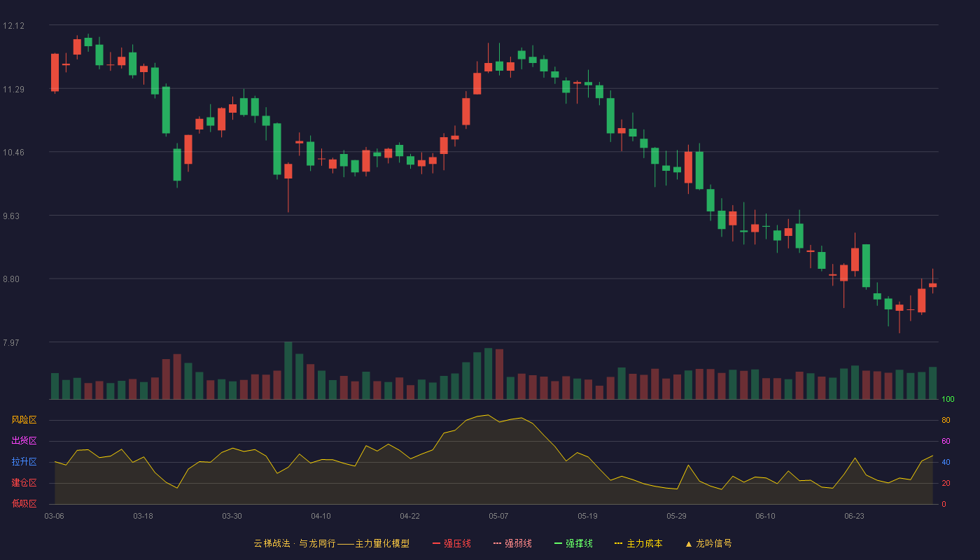
Task: Toggle the 主力成本 legend item
Action: pyautogui.click(x=638, y=543)
